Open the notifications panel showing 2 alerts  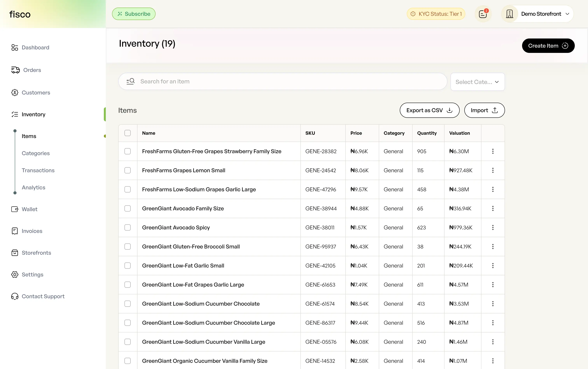pos(483,14)
